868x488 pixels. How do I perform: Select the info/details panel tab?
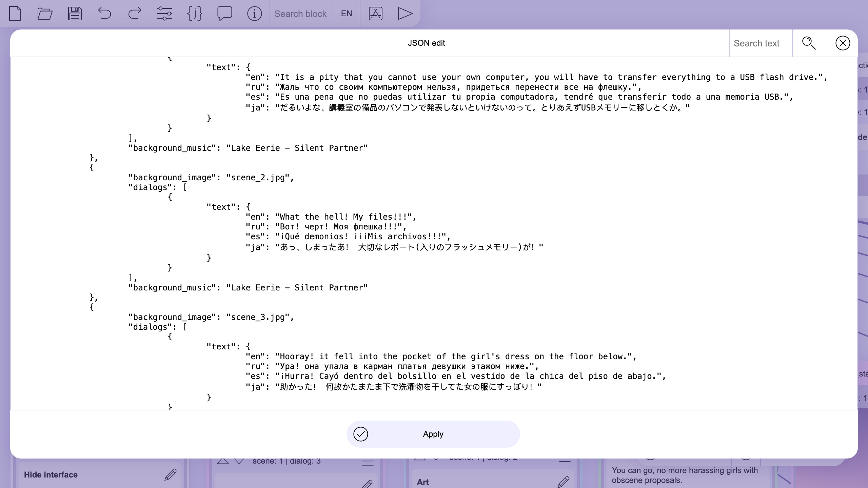coord(255,13)
